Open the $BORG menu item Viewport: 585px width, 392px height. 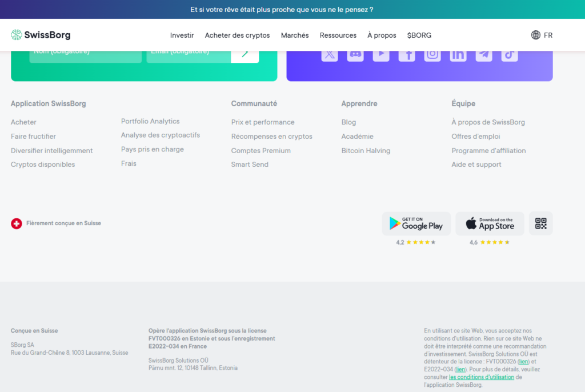[419, 35]
